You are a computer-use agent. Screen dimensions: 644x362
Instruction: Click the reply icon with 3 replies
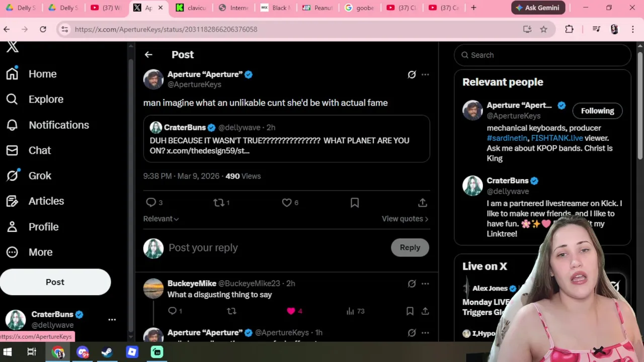[154, 202]
